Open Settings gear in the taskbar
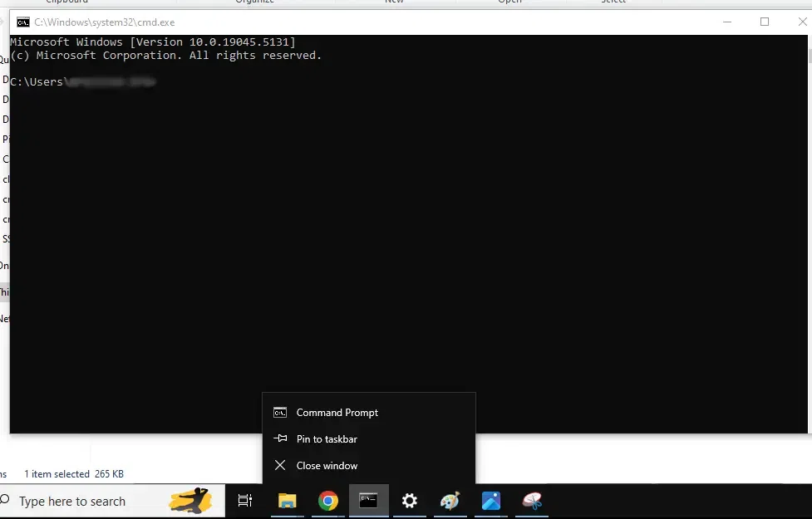 [x=410, y=501]
